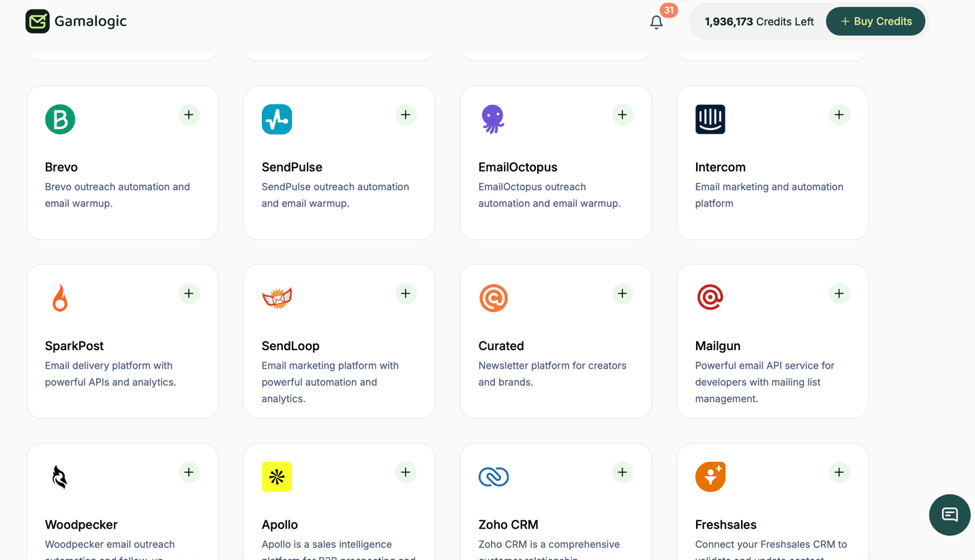
Task: Click 'EmailOctopus outreach automation and email warmup' description
Action: [x=550, y=195]
